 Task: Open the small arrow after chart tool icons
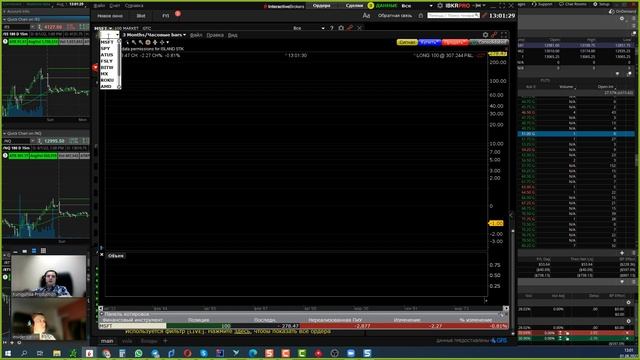point(167,42)
